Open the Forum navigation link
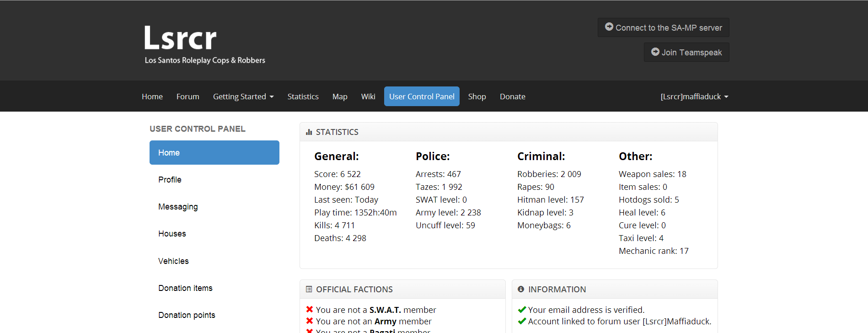868x333 pixels. [x=188, y=97]
